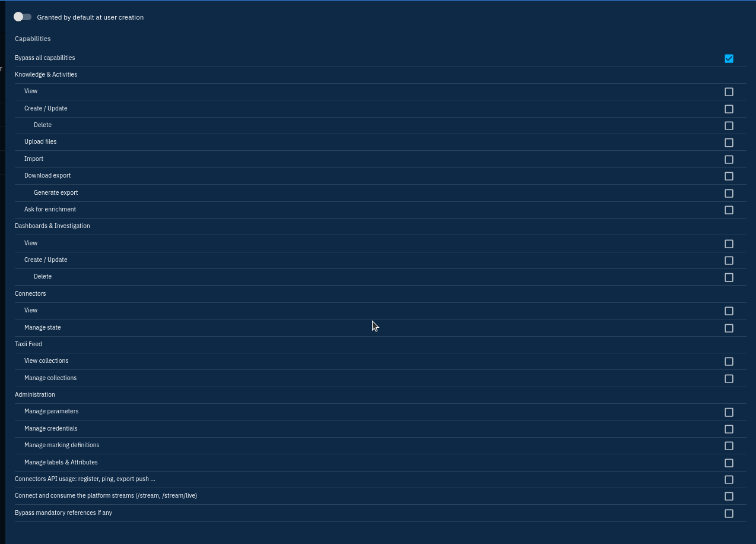
Task: Enable the Manage marking definitions capability
Action: [x=729, y=445]
